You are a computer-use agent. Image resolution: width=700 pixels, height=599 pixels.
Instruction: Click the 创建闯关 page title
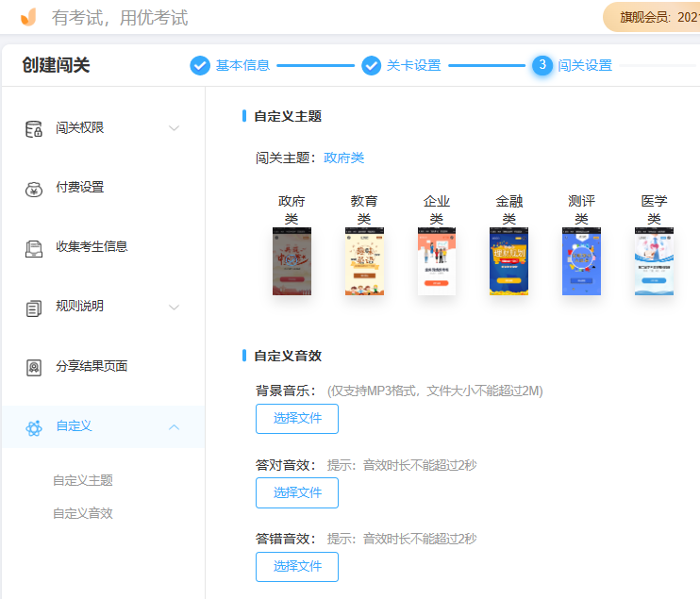click(57, 65)
